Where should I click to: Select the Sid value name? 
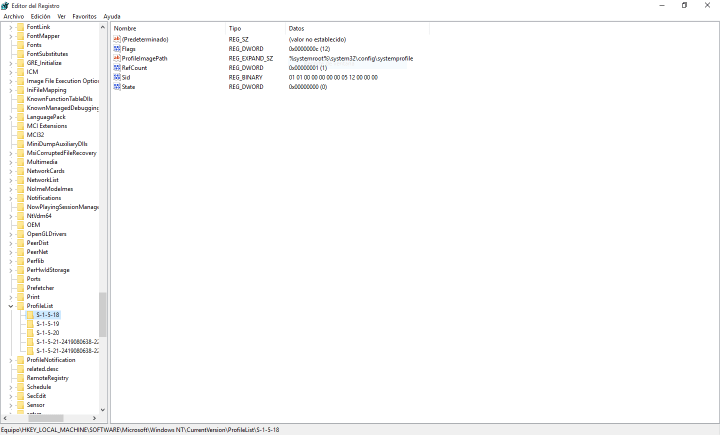[x=126, y=77]
